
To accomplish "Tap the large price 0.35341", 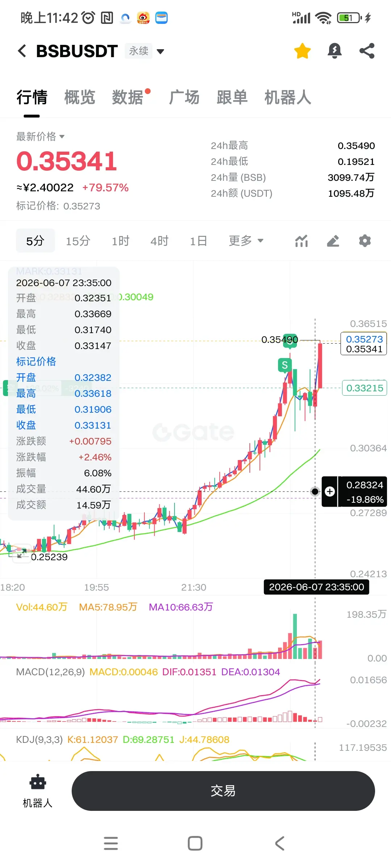I will (67, 161).
